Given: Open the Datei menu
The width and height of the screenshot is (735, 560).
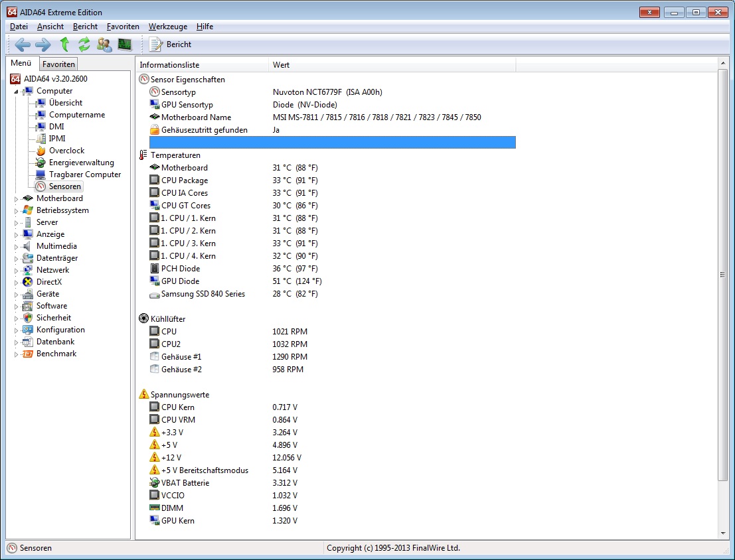Looking at the screenshot, I should [19, 27].
